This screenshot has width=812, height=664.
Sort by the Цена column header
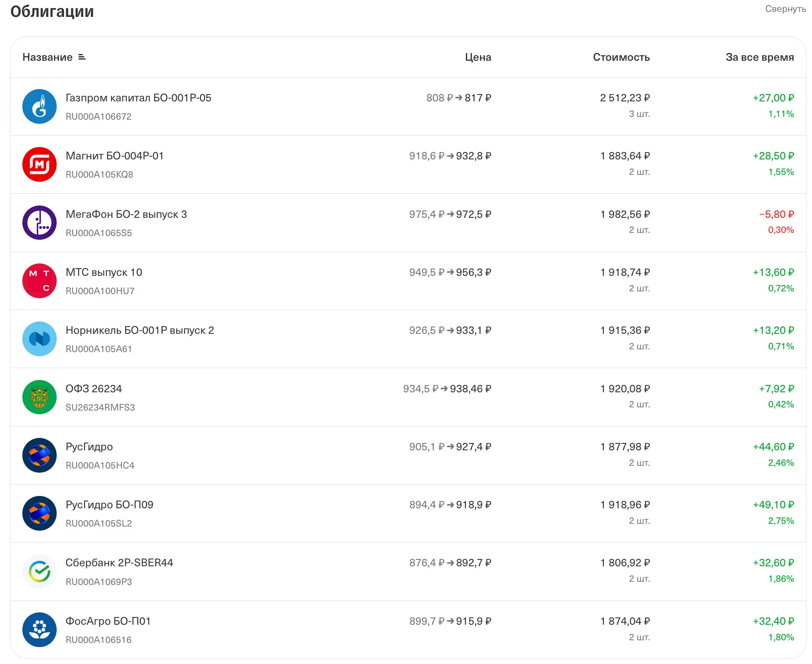(478, 57)
